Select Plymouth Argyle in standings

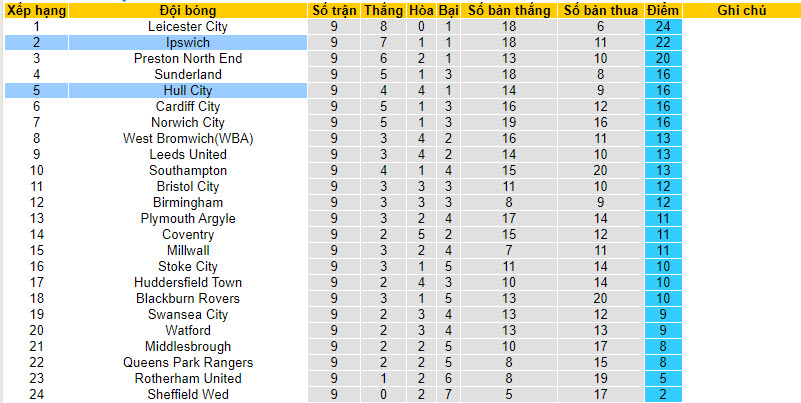pyautogui.click(x=187, y=218)
